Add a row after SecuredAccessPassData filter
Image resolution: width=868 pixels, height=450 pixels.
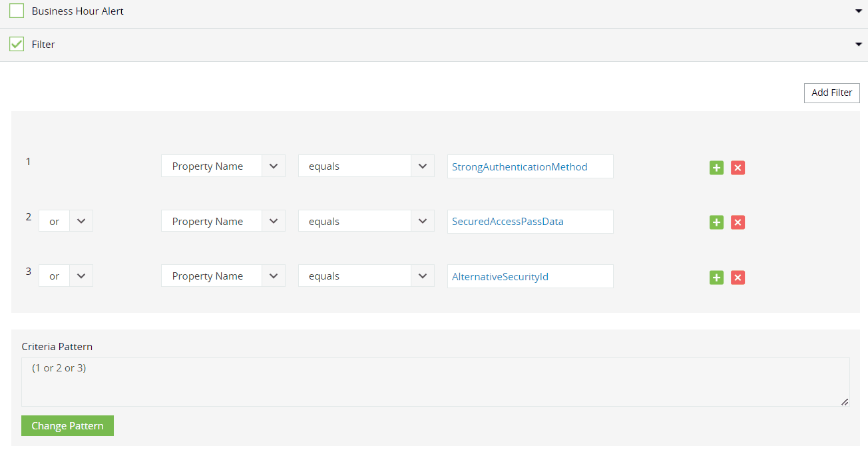716,222
